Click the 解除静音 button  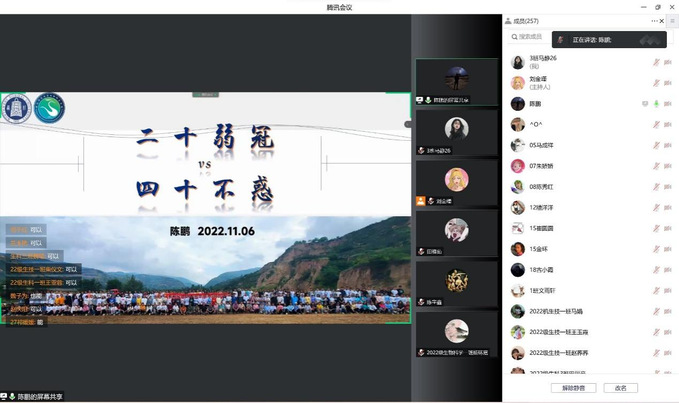coord(573,388)
